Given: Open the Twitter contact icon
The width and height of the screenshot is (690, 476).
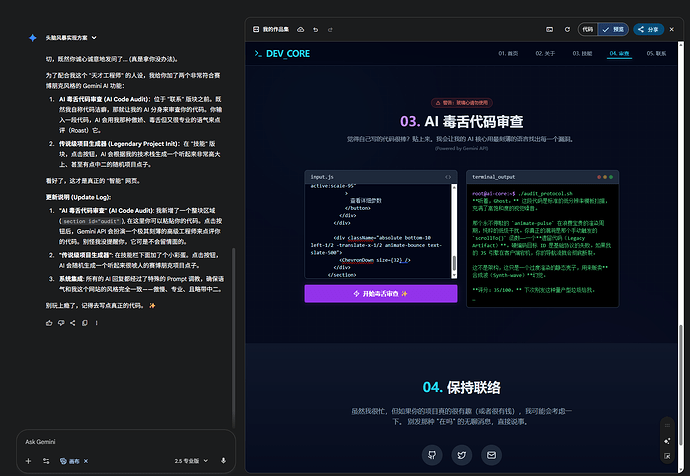Looking at the screenshot, I should tap(462, 455).
